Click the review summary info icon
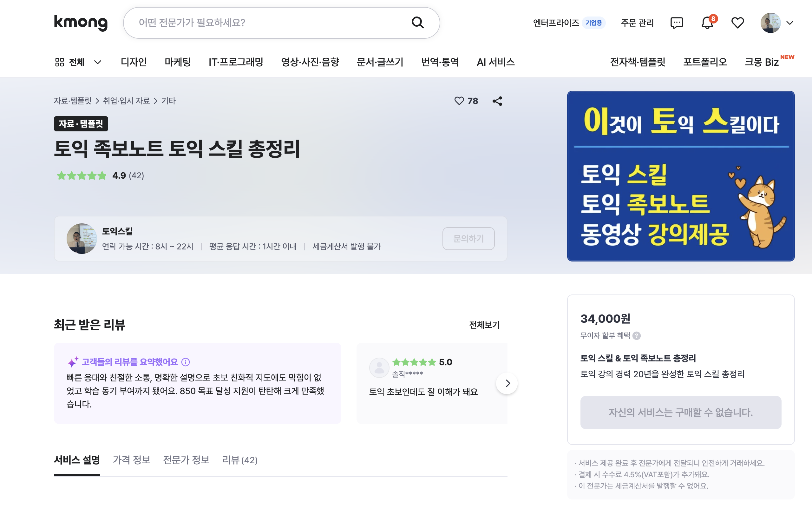The height and width of the screenshot is (509, 812). (186, 362)
